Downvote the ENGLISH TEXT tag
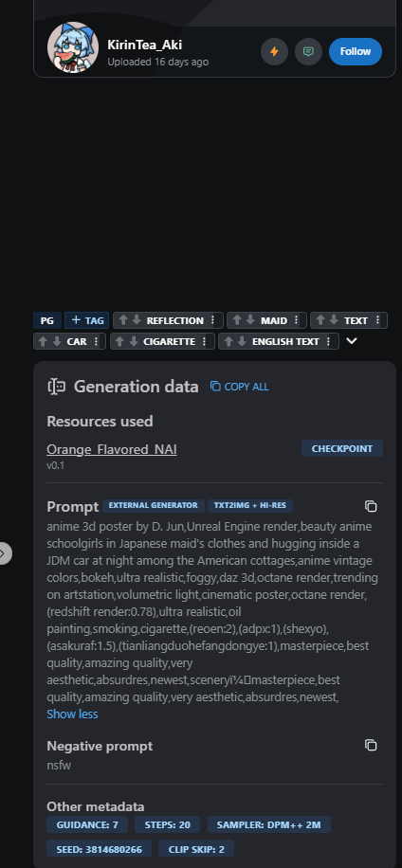This screenshot has width=402, height=868. (242, 341)
